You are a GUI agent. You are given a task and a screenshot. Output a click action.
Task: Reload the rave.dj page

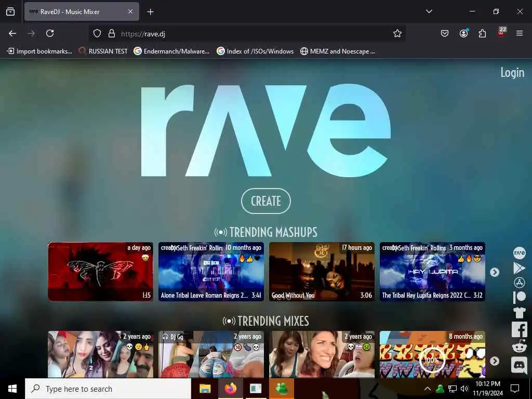tap(50, 33)
